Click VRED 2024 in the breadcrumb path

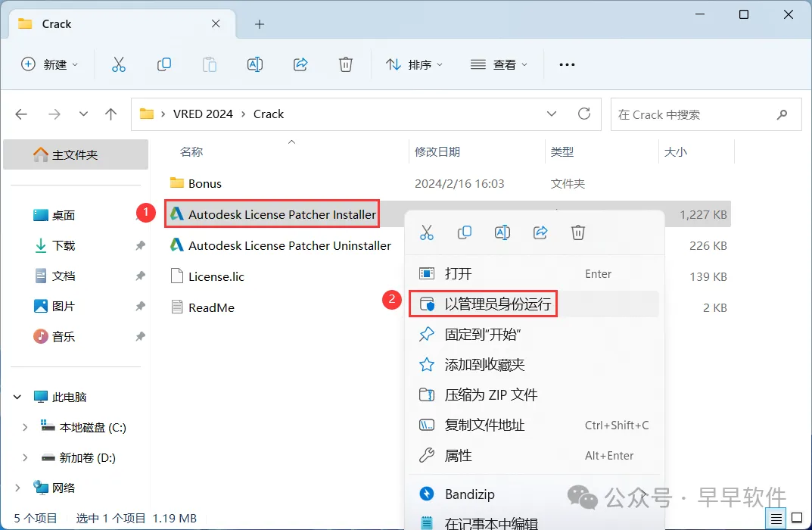[203, 114]
